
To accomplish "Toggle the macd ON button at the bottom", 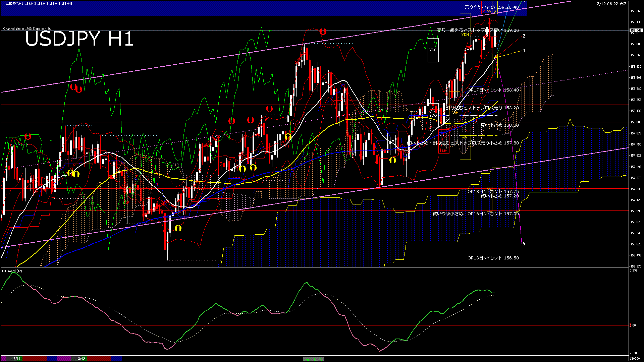I will click(314, 359).
